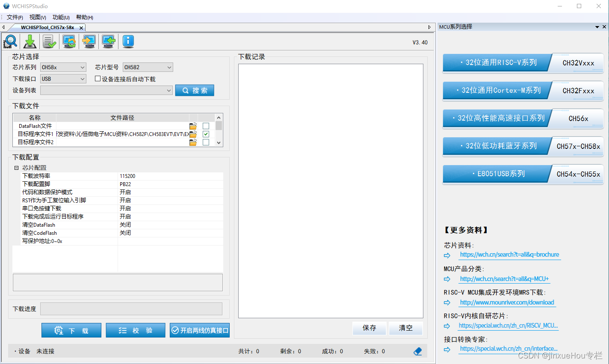
Task: Click 开启两线仿真接口 button
Action: click(x=200, y=330)
